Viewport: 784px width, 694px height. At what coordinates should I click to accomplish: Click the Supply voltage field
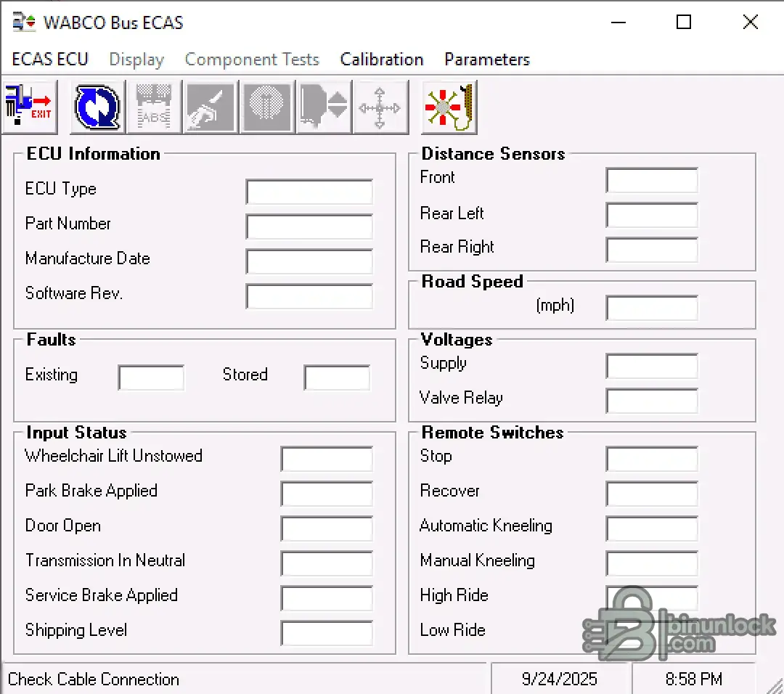coord(651,366)
